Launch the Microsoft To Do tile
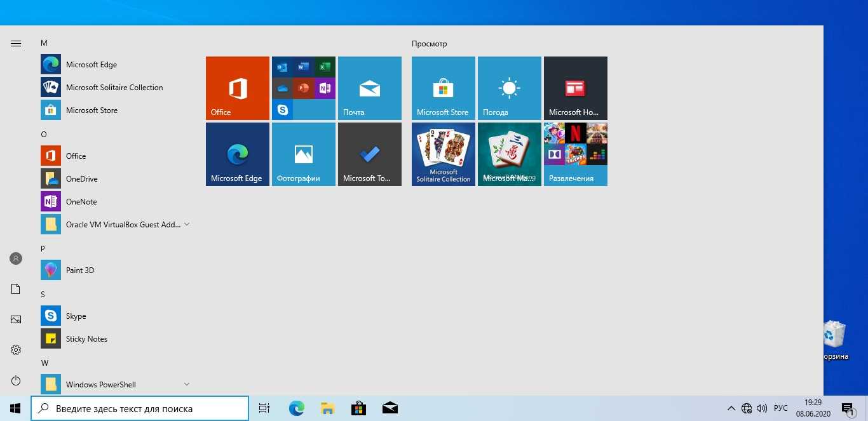Viewport: 868px width, 421px height. click(369, 154)
